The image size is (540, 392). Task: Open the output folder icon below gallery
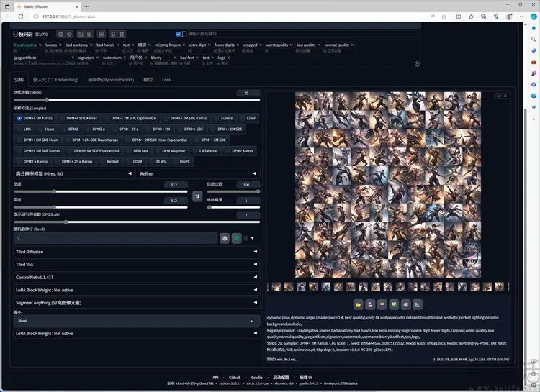(x=358, y=304)
